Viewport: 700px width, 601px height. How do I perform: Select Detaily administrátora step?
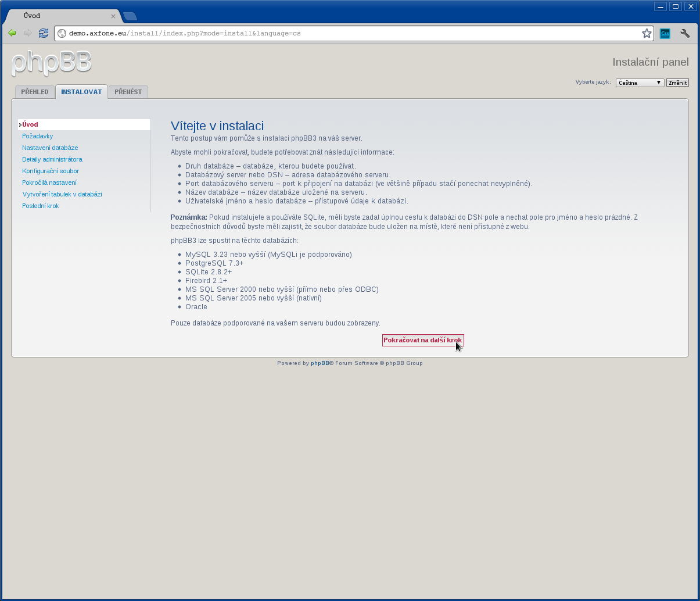click(52, 159)
